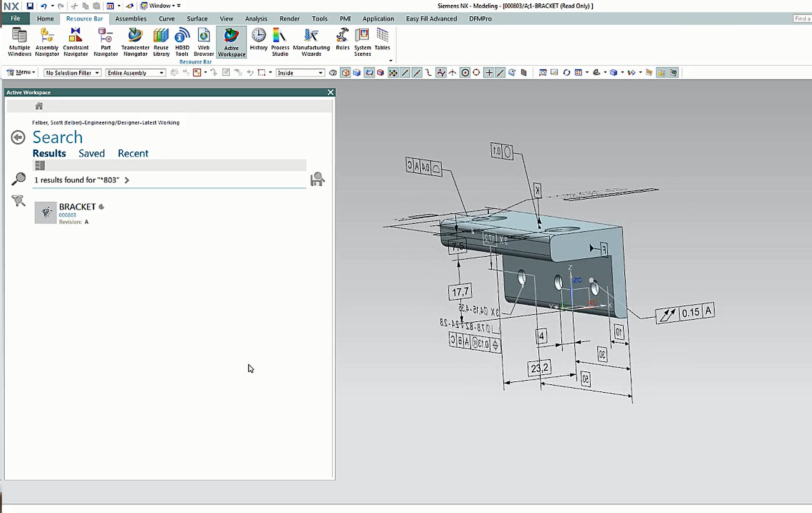
Task: Click the home icon in Active Workspace
Action: click(39, 105)
